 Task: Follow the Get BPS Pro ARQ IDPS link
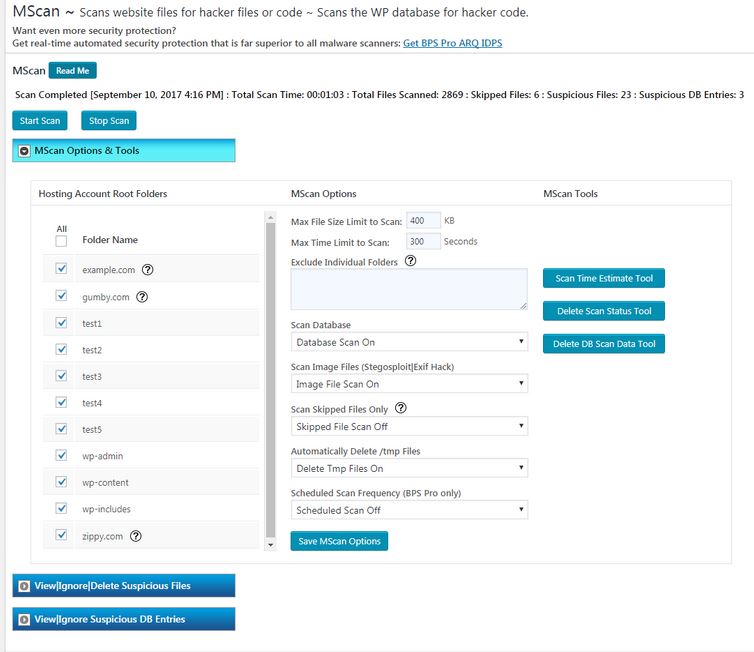coord(452,43)
